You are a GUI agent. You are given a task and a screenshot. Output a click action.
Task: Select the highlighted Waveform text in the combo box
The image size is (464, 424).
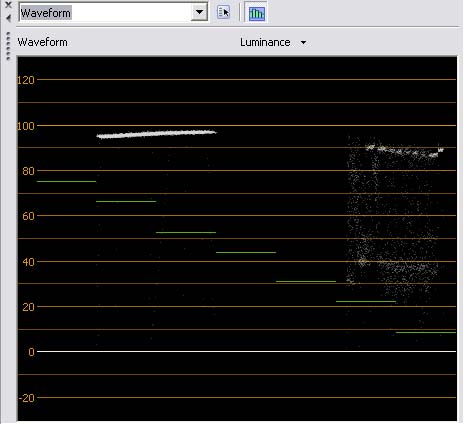click(x=46, y=13)
